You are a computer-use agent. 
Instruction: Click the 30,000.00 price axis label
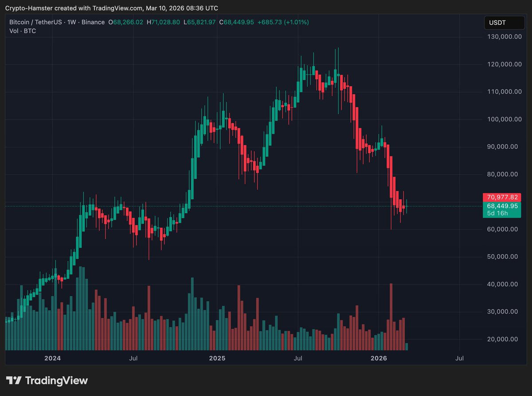pyautogui.click(x=502, y=312)
